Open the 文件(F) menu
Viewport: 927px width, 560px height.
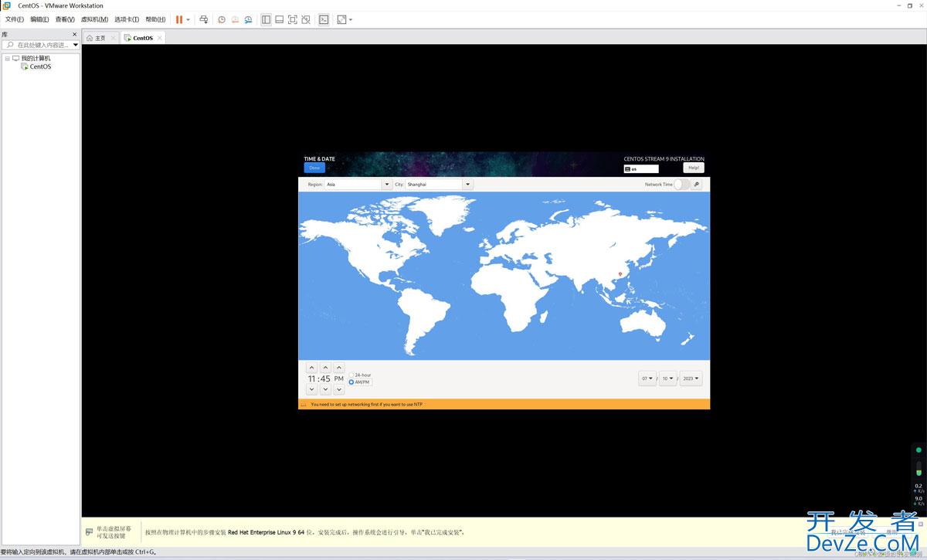14,19
